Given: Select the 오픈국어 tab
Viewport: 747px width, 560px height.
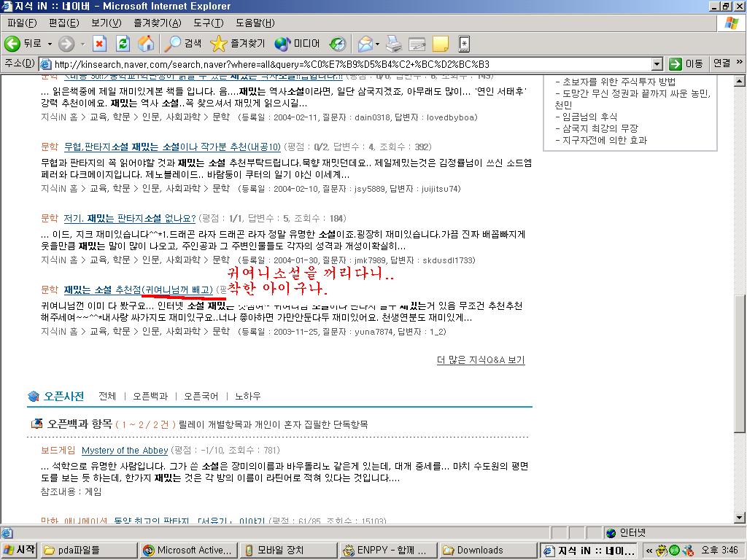Looking at the screenshot, I should [x=201, y=396].
